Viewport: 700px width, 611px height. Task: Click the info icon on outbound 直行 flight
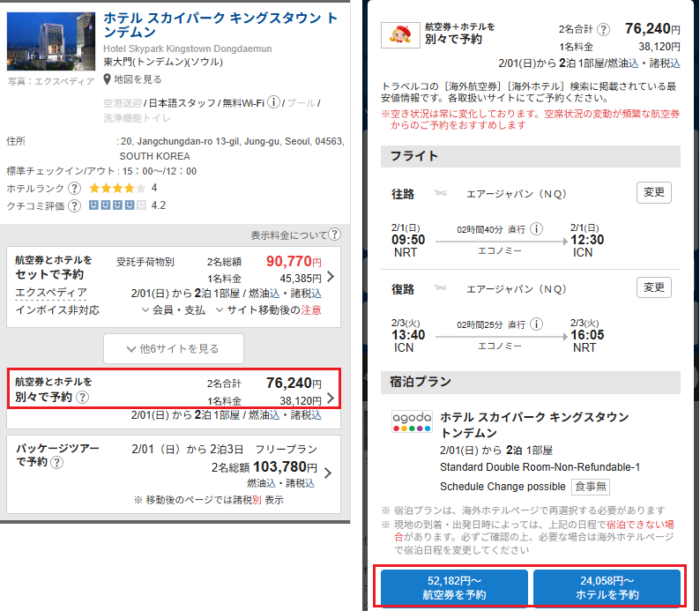click(x=537, y=229)
